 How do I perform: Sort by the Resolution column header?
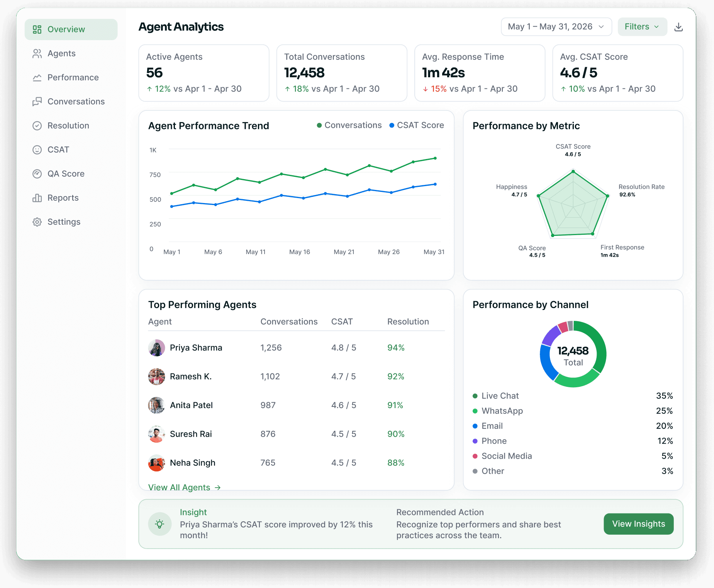coord(408,322)
